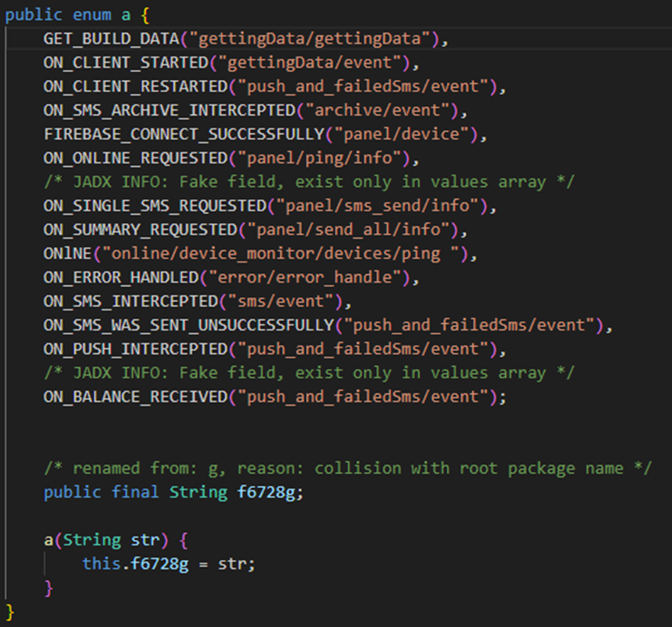The height and width of the screenshot is (627, 672).
Task: Click the ON_CLIENT_RESTARTED constant
Action: click(136, 87)
